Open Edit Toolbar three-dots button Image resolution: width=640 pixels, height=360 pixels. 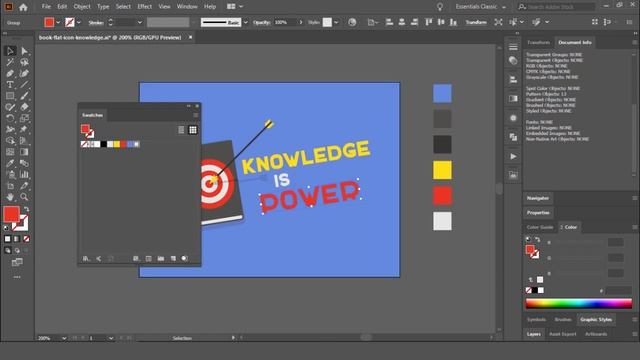pyautogui.click(x=17, y=277)
